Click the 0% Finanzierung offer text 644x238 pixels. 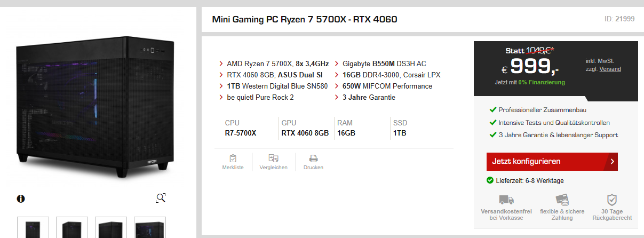(x=540, y=82)
